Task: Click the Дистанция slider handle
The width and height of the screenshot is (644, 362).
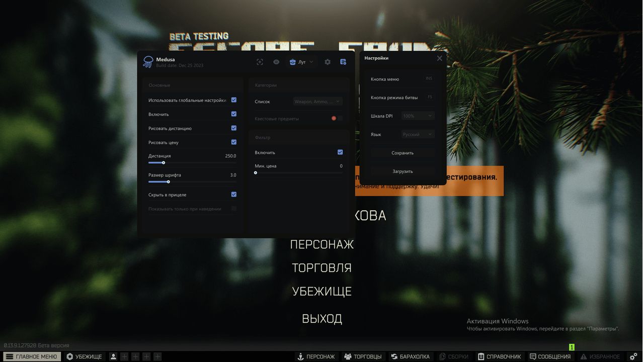Action: click(164, 162)
